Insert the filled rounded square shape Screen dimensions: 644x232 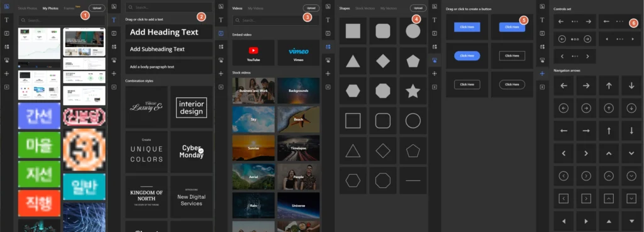(383, 31)
